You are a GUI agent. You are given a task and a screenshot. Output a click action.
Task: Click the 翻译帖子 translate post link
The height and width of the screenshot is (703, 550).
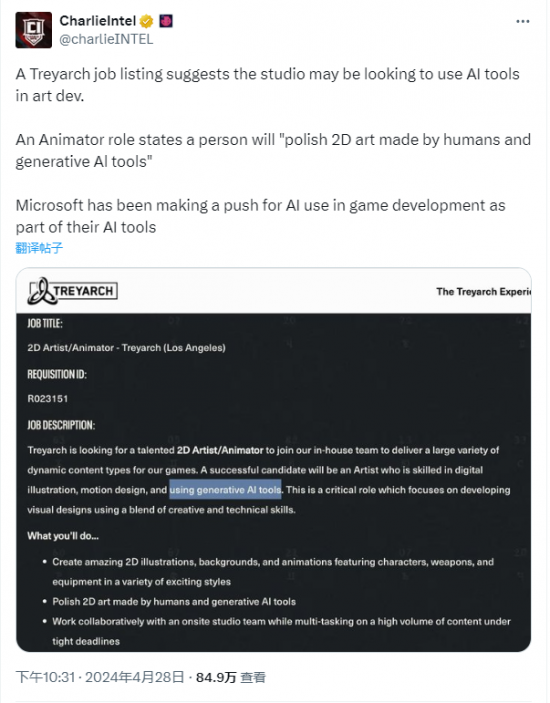pyautogui.click(x=39, y=247)
